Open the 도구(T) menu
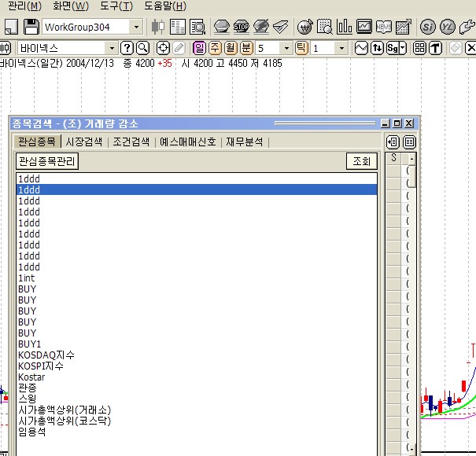 point(116,6)
